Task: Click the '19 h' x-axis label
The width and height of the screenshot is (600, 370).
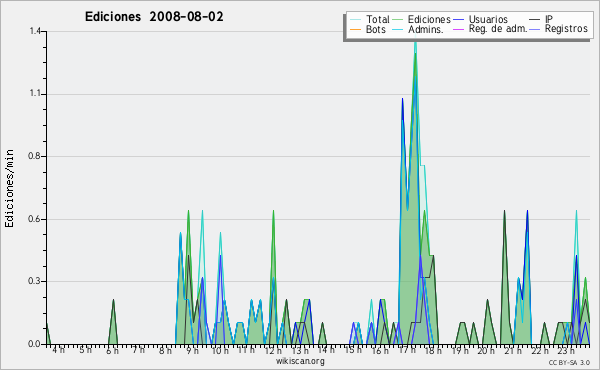Action: (x=460, y=350)
